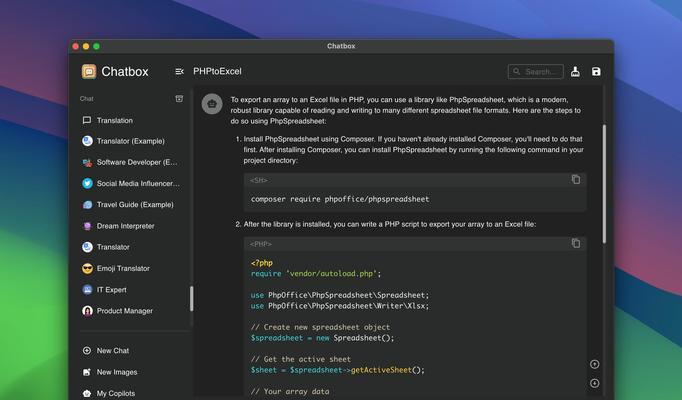682x400 pixels.
Task: Click the assistant robot avatar
Action: (x=212, y=104)
